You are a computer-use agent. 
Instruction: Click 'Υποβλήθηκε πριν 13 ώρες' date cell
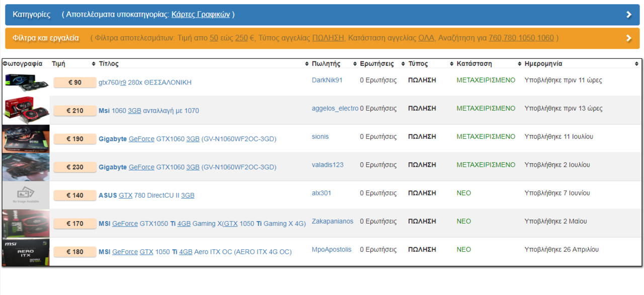coord(563,108)
